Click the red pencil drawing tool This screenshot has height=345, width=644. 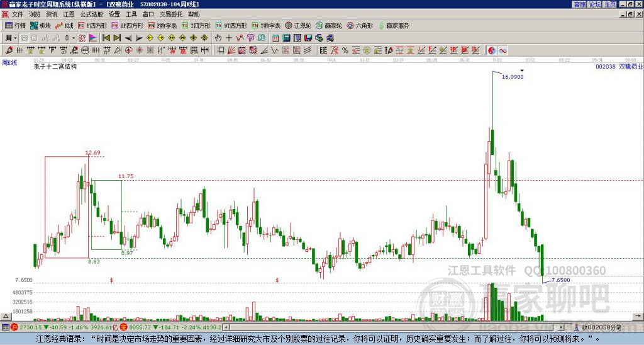(x=9, y=50)
